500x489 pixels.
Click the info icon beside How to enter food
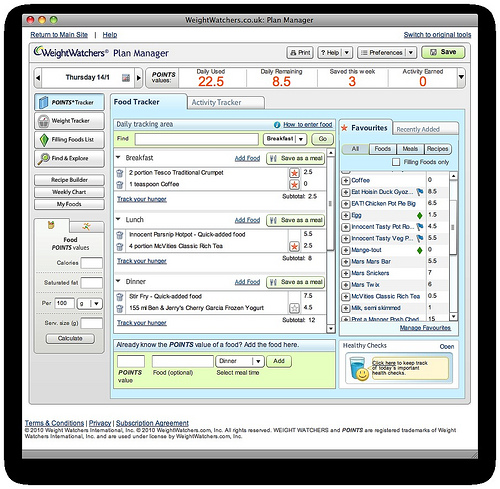tap(277, 125)
